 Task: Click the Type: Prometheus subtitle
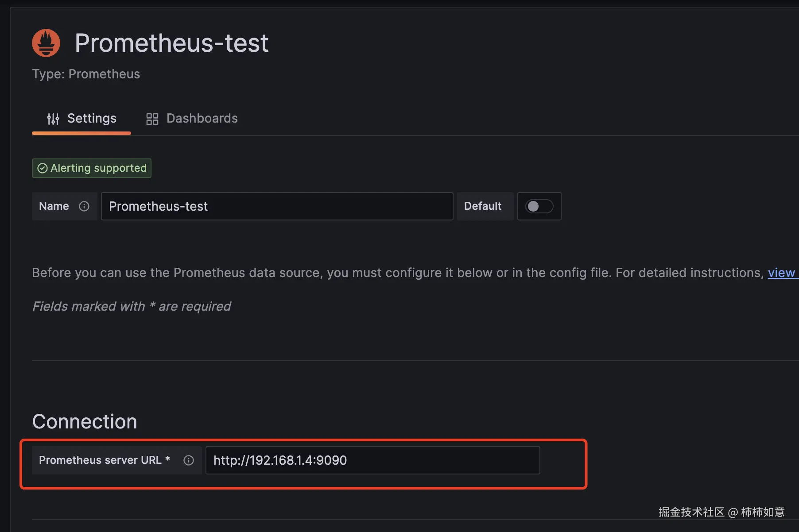86,74
